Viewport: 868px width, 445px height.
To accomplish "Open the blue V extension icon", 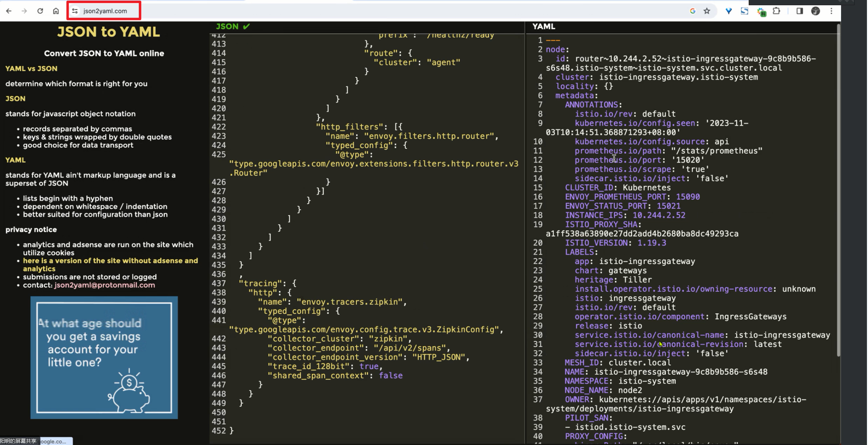I will 729,11.
